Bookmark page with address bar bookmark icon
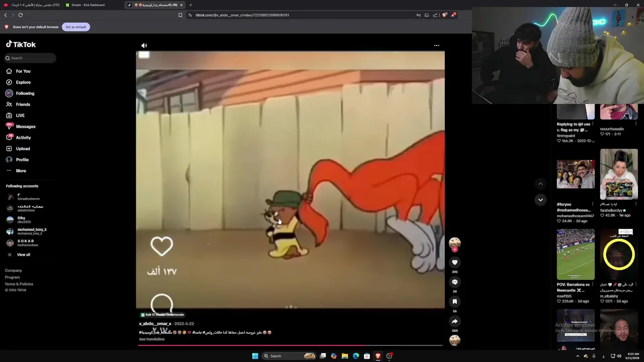 pos(180,15)
